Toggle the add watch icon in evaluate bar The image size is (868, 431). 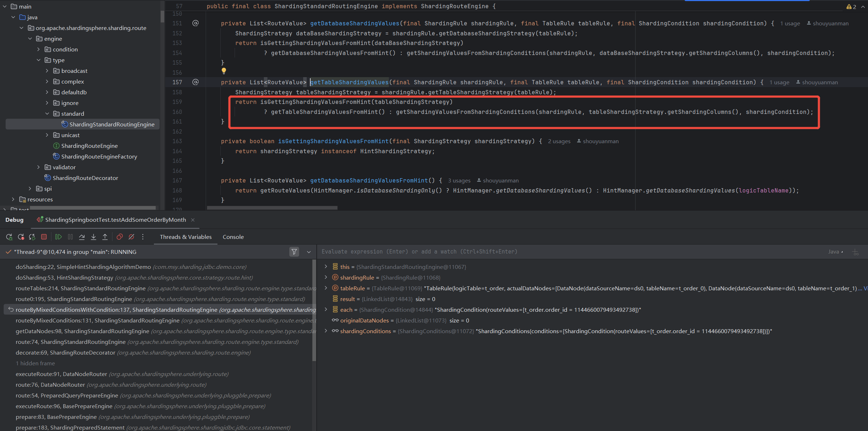pos(856,252)
